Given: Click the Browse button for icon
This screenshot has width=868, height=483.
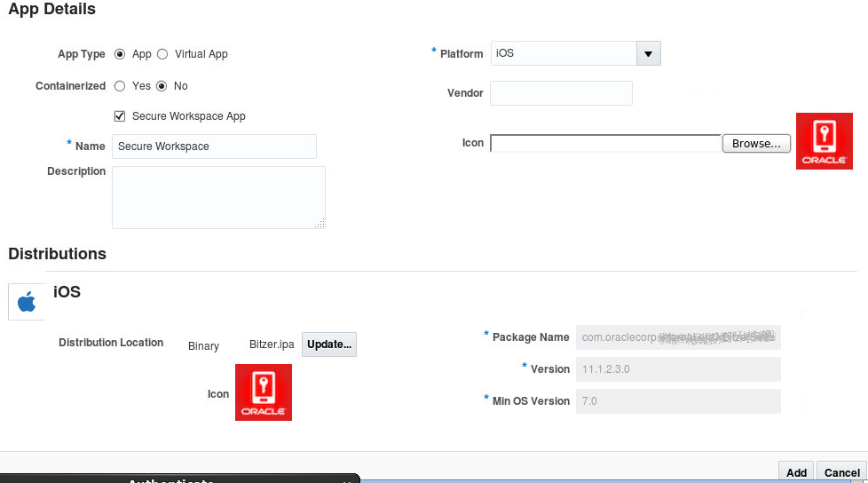Looking at the screenshot, I should 756,143.
